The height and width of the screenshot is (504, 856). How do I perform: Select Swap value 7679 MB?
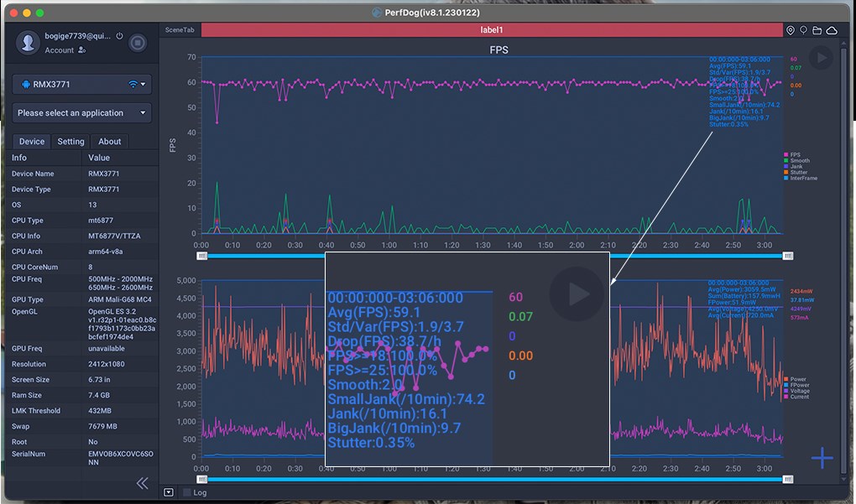click(x=102, y=427)
